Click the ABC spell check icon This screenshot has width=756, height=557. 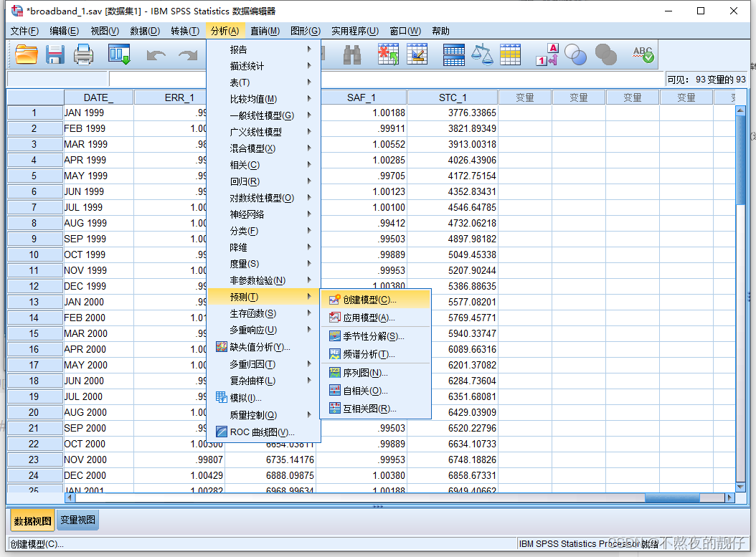tap(643, 54)
